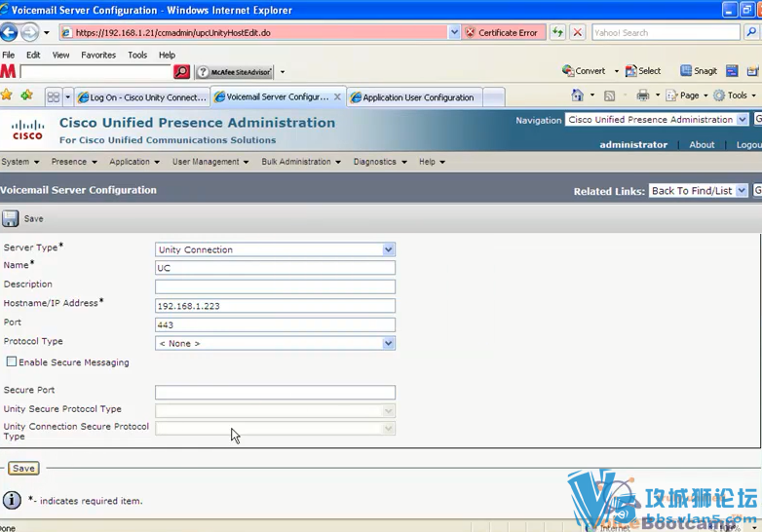762x532 pixels.
Task: Click the bottom Save button
Action: [23, 469]
